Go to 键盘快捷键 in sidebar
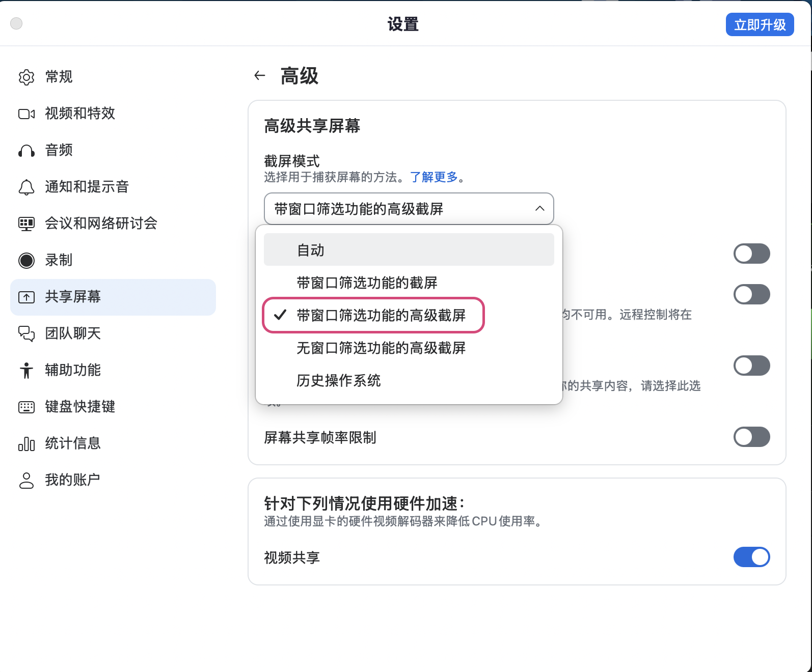Viewport: 812px width, 672px height. tap(80, 407)
